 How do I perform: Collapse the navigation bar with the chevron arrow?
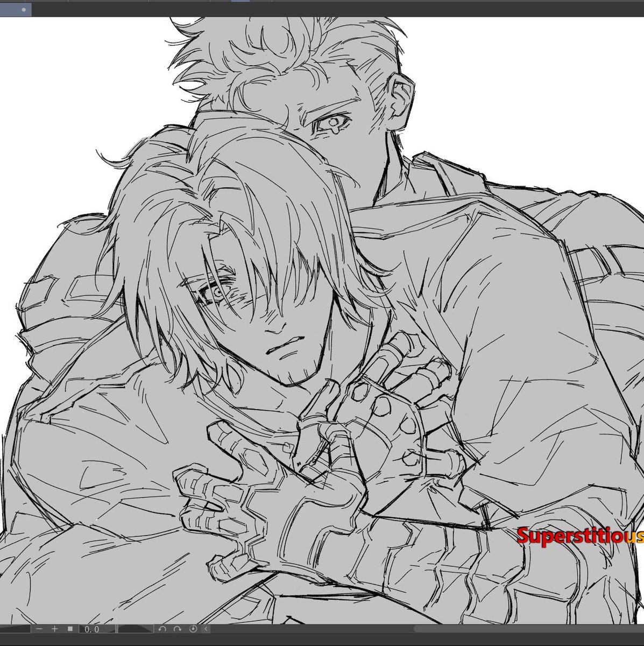pos(206,629)
